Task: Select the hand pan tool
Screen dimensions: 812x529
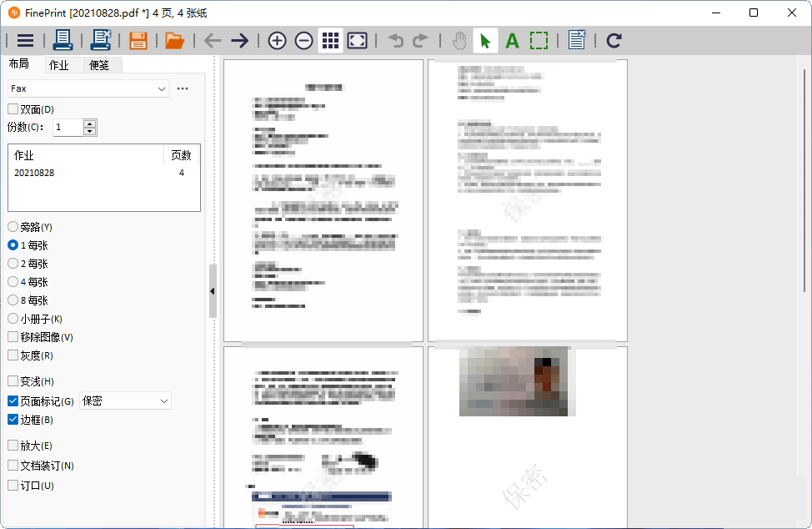Action: click(x=459, y=40)
